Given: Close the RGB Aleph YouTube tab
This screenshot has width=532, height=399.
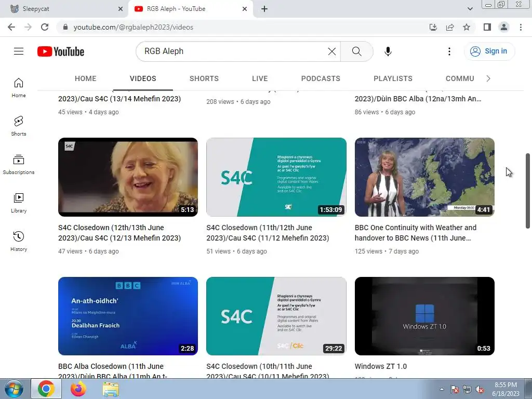Looking at the screenshot, I should pos(245,9).
